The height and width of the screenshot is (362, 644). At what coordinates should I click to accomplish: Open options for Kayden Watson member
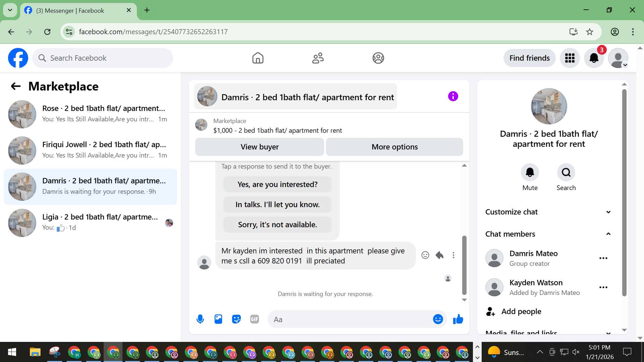tap(603, 288)
